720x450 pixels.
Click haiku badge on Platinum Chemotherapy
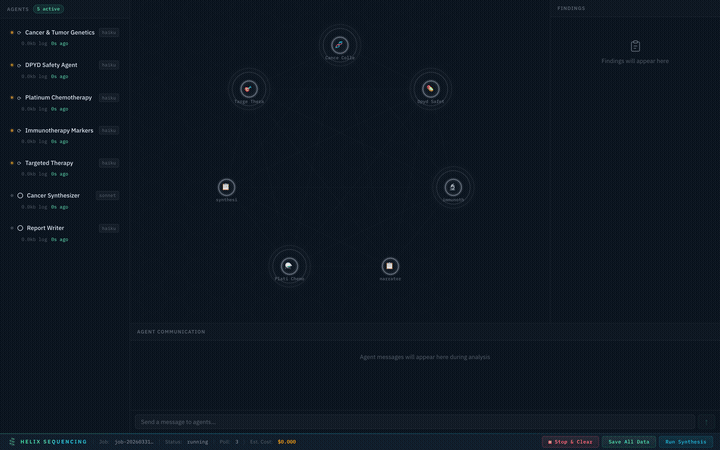[109, 98]
